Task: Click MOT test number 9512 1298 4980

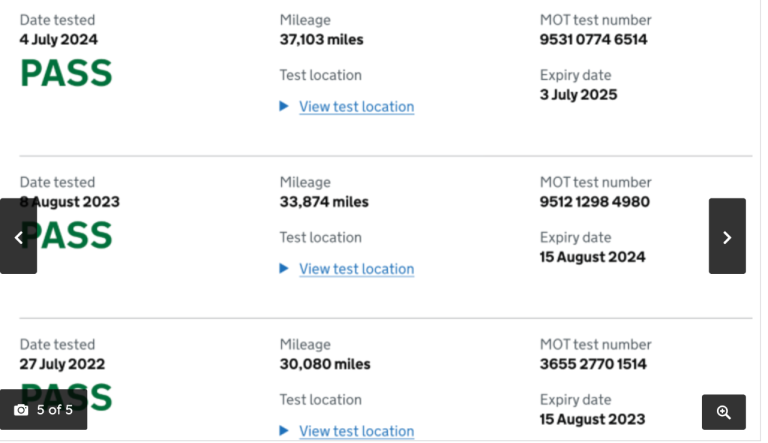Action: click(594, 202)
